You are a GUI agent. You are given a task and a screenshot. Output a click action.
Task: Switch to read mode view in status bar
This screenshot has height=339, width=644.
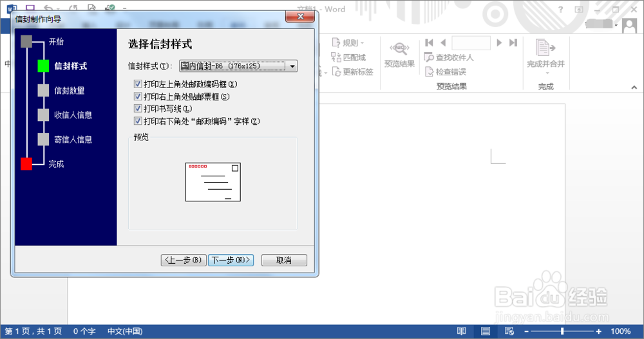pyautogui.click(x=461, y=331)
